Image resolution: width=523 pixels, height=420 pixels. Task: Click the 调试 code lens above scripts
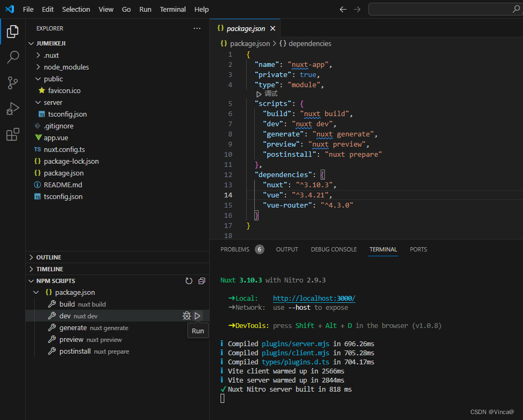[x=270, y=93]
